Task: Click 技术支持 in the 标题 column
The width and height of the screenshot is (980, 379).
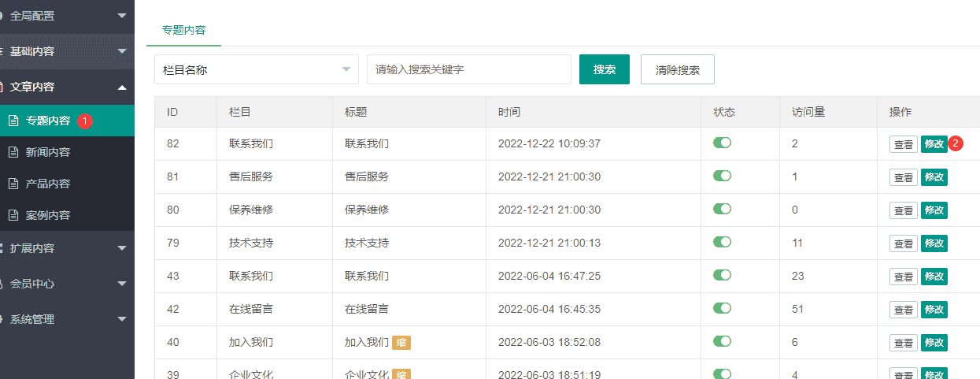Action: pyautogui.click(x=367, y=243)
